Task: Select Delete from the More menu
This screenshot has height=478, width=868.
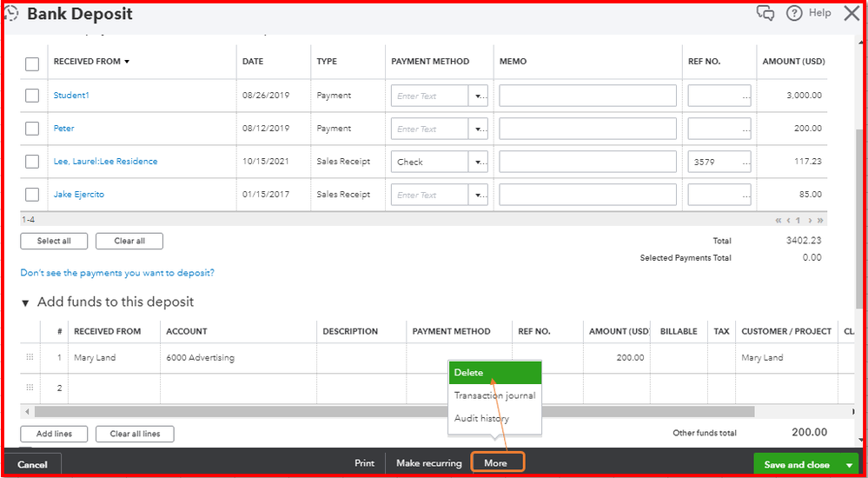Action: [x=495, y=373]
